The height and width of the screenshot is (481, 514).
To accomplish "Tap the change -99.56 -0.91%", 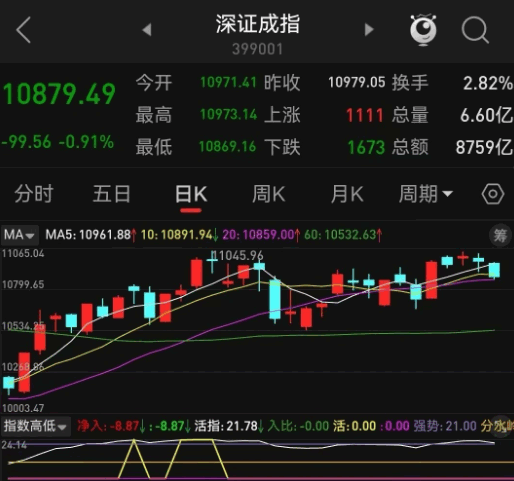I will (58, 142).
